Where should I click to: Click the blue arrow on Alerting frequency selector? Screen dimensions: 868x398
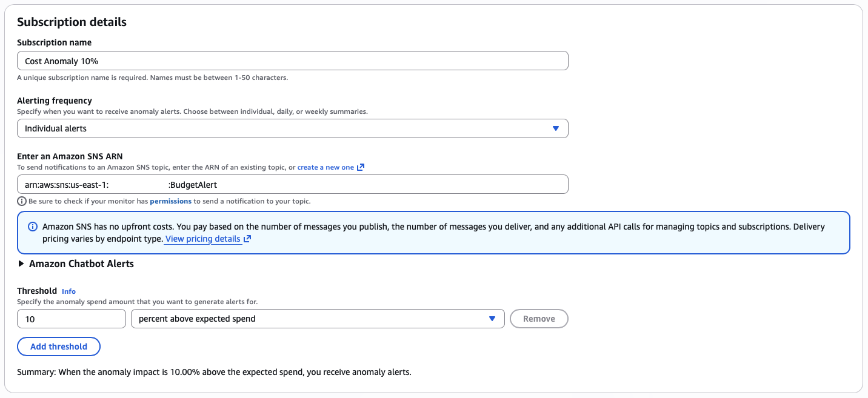(555, 128)
